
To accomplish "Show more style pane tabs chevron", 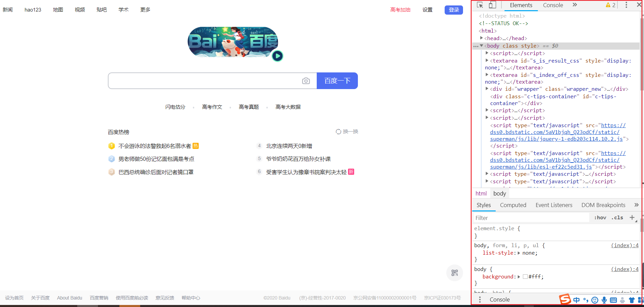I will pos(636,205).
